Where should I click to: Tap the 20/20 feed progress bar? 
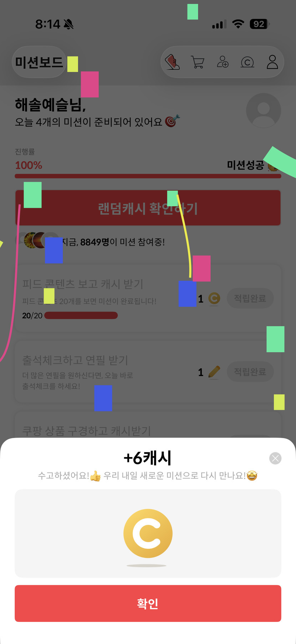(81, 315)
